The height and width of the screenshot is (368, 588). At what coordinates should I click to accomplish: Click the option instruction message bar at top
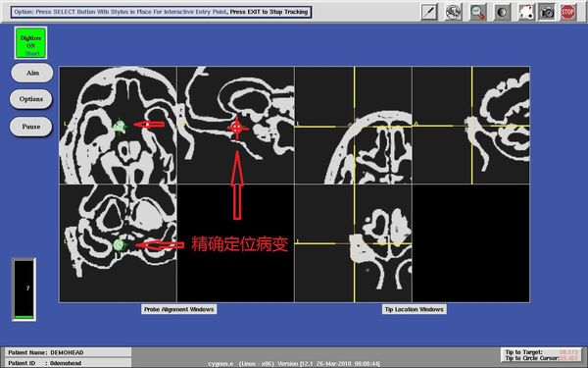[162, 12]
